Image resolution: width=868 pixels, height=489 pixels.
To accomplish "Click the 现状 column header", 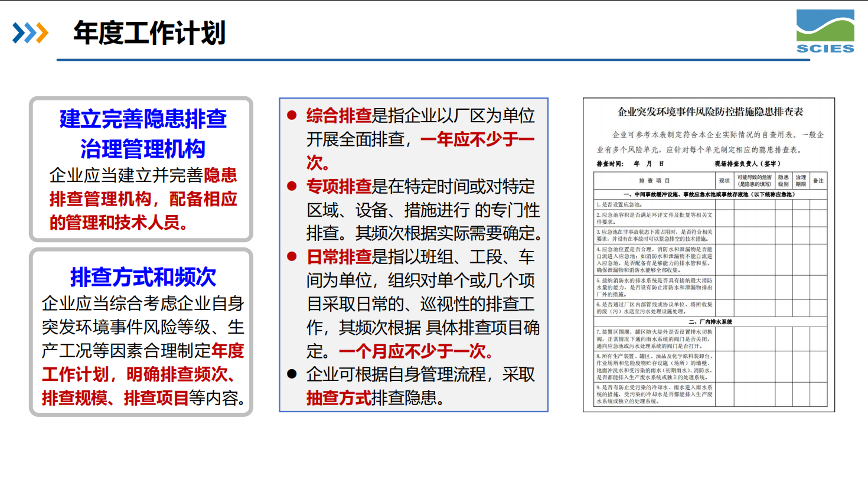I will 725,181.
